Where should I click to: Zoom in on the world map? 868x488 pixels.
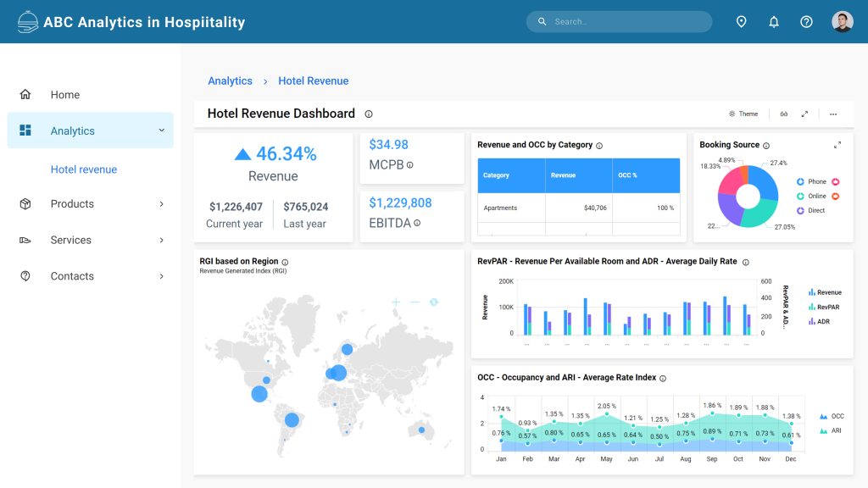(x=396, y=302)
